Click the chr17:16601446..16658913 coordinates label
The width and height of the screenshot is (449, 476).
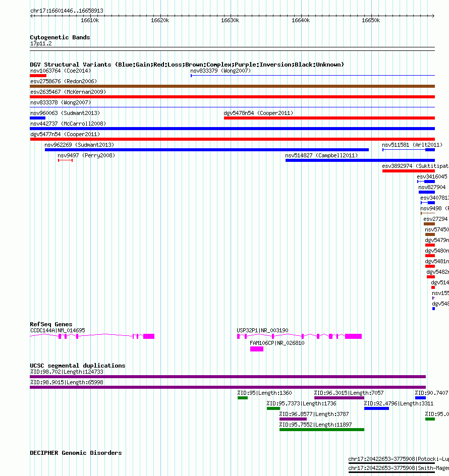(x=67, y=11)
